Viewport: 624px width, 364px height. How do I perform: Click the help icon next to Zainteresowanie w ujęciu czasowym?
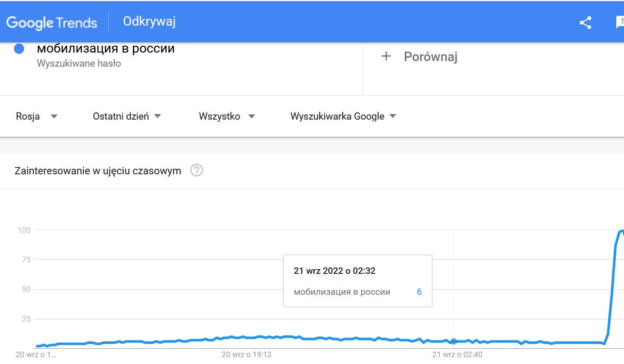click(x=196, y=170)
